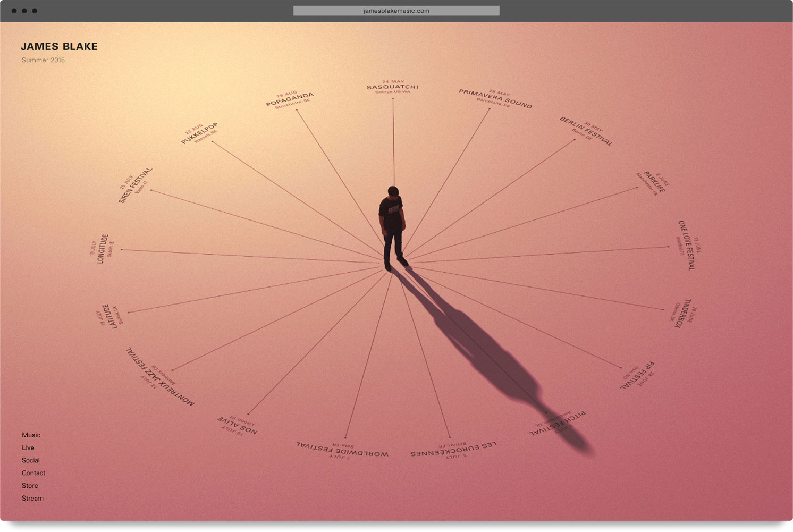Select the Pitch Festival label
The width and height of the screenshot is (793, 532).
[x=558, y=423]
